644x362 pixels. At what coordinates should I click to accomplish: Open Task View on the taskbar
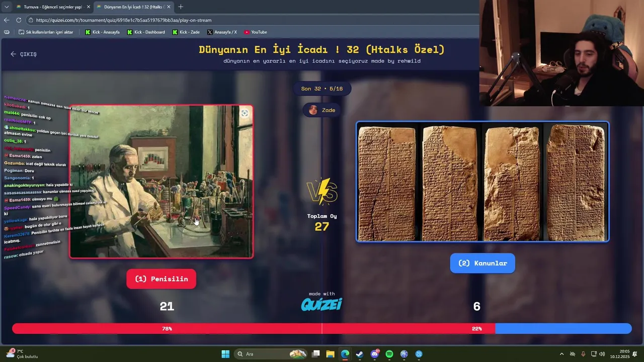[x=316, y=354]
